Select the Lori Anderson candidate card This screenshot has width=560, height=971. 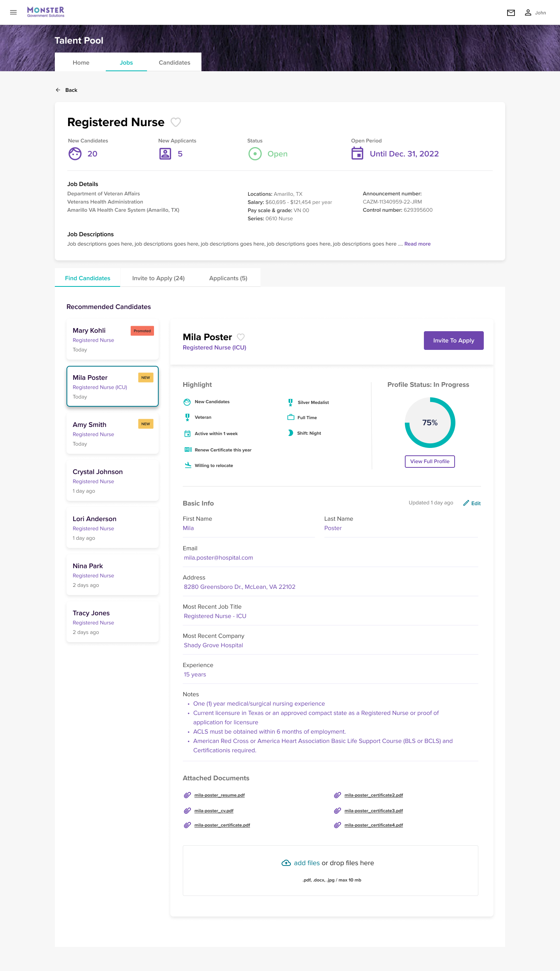[112, 528]
